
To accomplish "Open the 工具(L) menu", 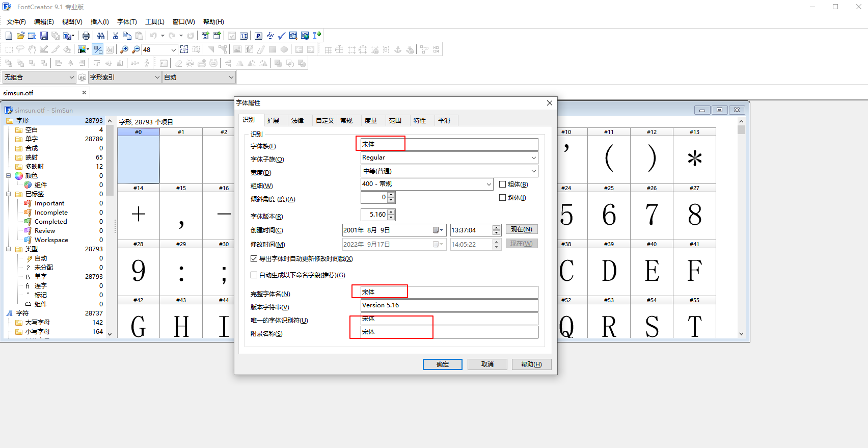I will (155, 22).
